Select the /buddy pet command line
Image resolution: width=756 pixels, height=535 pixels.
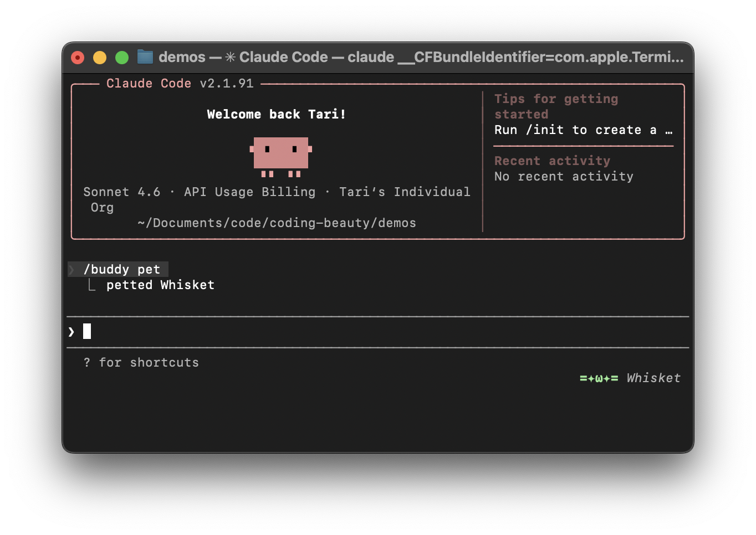pos(122,270)
